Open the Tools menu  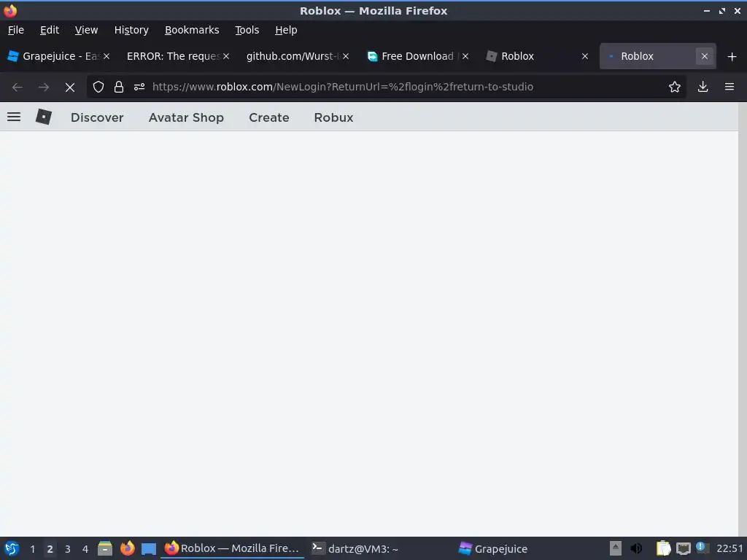pos(247,30)
